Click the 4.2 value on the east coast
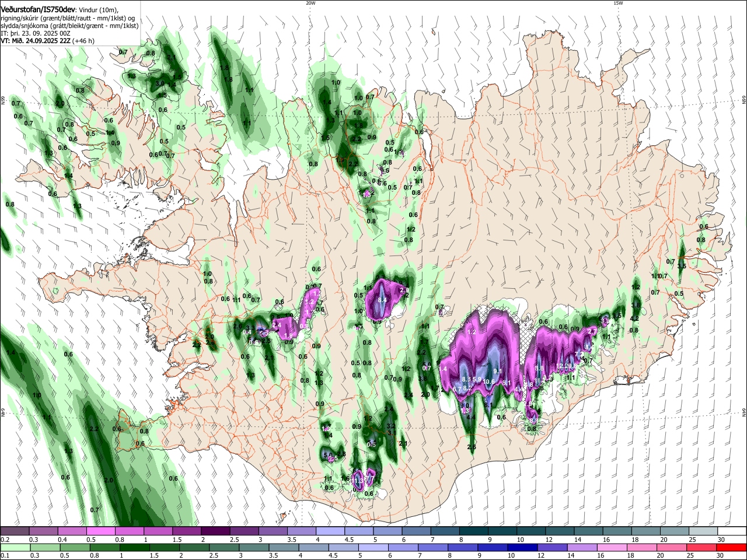The width and height of the screenshot is (747, 560). pyautogui.click(x=634, y=318)
